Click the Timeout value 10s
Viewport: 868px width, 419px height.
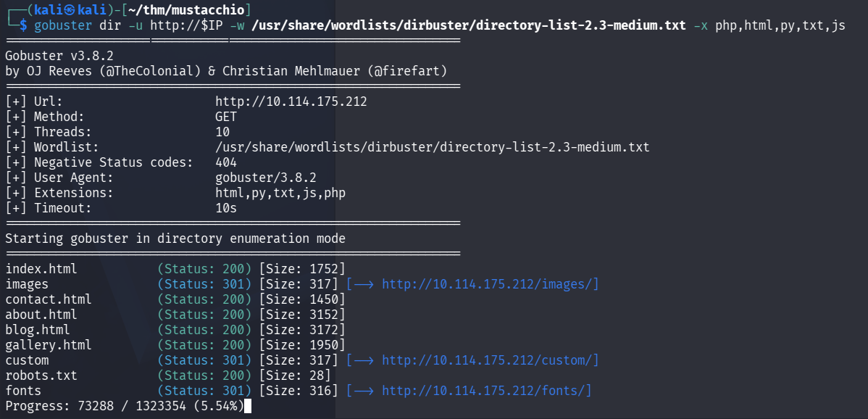[x=226, y=208]
